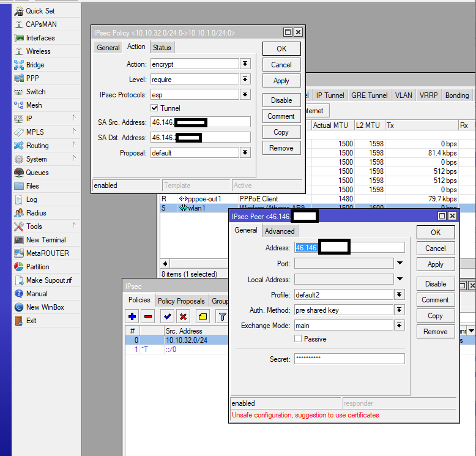Uncheck the Tunnel checkbox

tap(155, 108)
